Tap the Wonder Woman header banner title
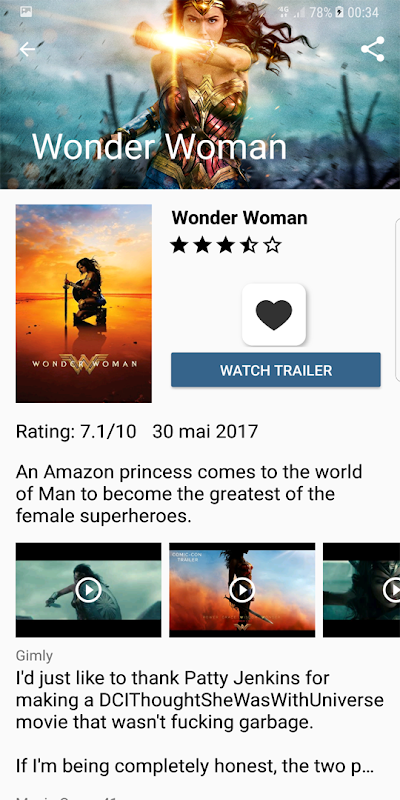Screen dimensions: 400x800 point(159,147)
